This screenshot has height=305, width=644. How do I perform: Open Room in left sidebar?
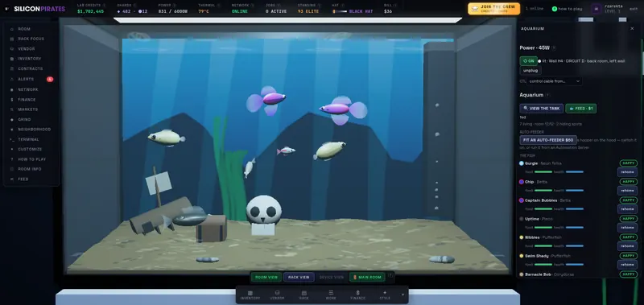click(31, 29)
